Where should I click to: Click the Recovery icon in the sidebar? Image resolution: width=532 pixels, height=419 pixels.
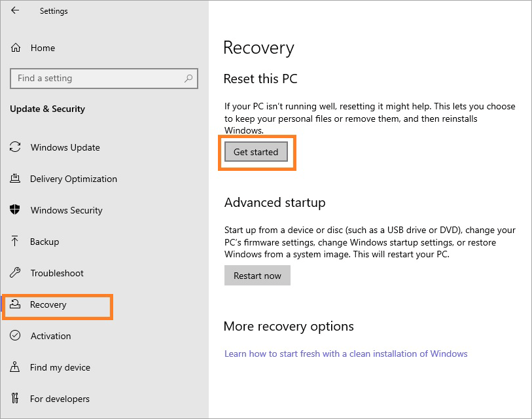(15, 304)
